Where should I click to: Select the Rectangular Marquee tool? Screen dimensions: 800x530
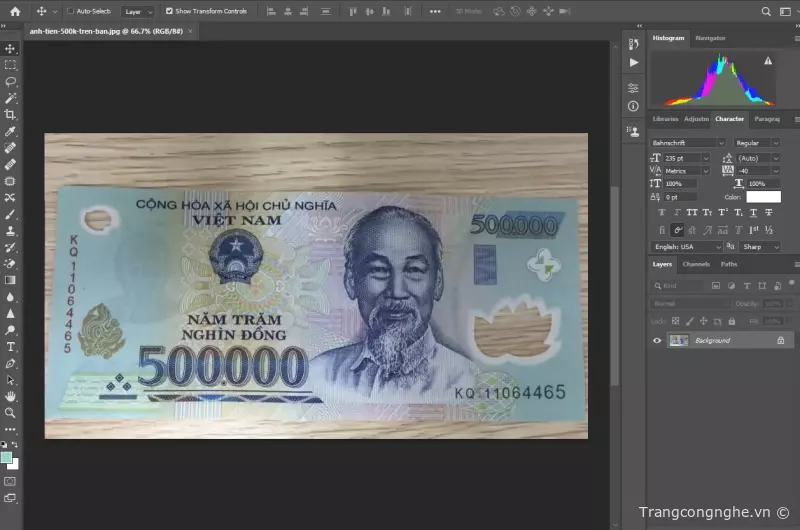(10, 65)
